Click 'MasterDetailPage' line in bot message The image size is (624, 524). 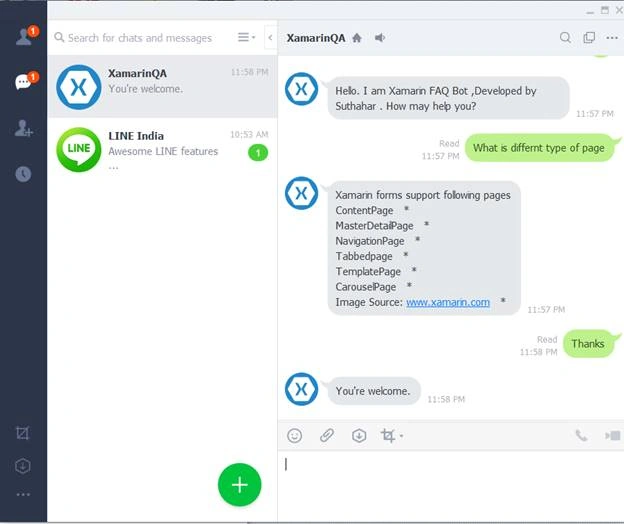point(374,226)
